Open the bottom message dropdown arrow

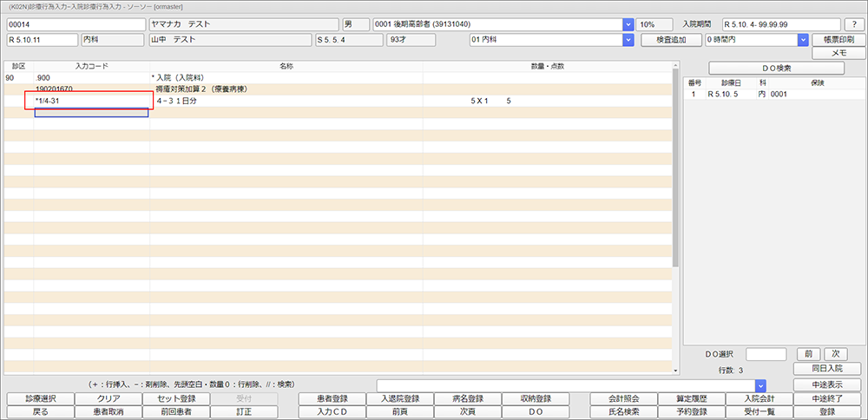point(760,384)
